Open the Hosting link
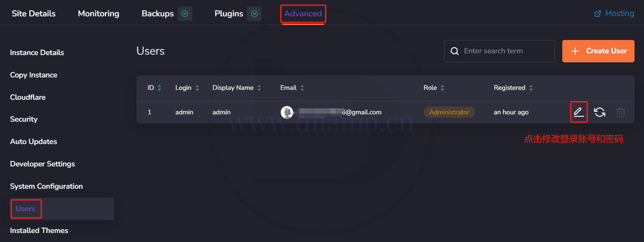The height and width of the screenshot is (242, 644). tap(619, 13)
